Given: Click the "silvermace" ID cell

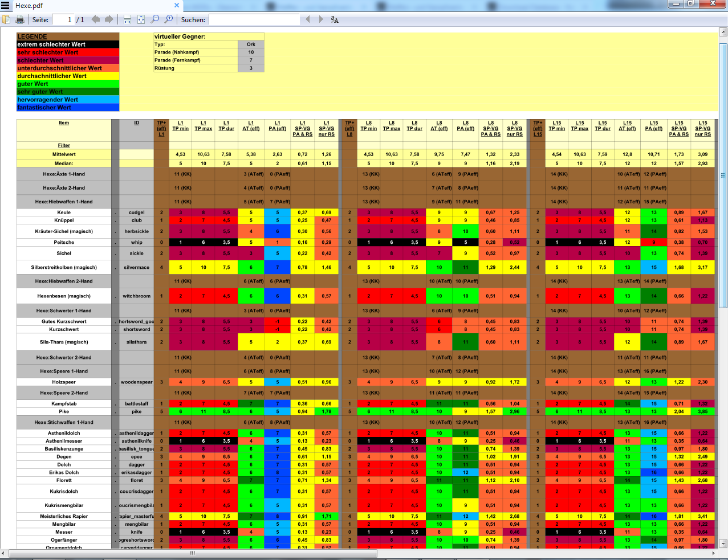Looking at the screenshot, I should click(137, 267).
